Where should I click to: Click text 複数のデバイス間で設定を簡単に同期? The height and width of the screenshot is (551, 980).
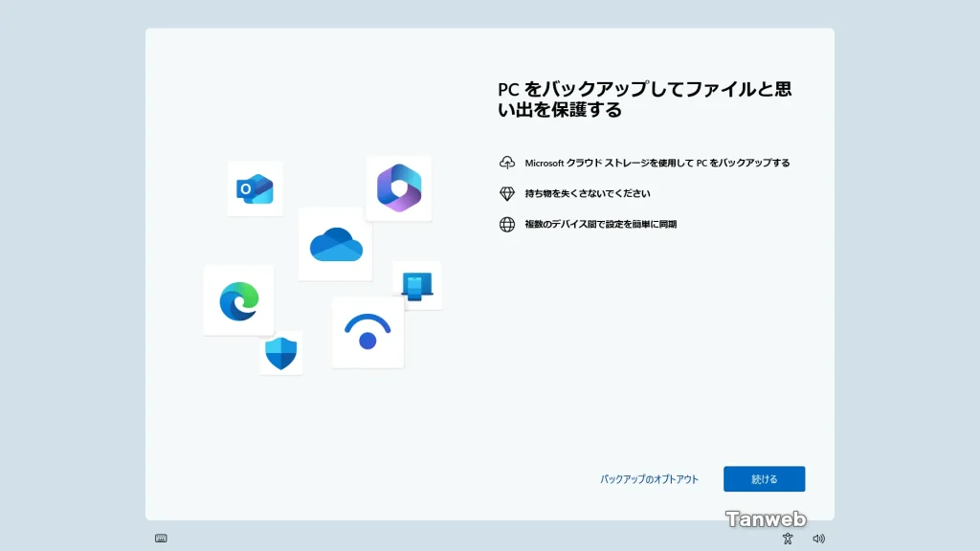click(601, 224)
